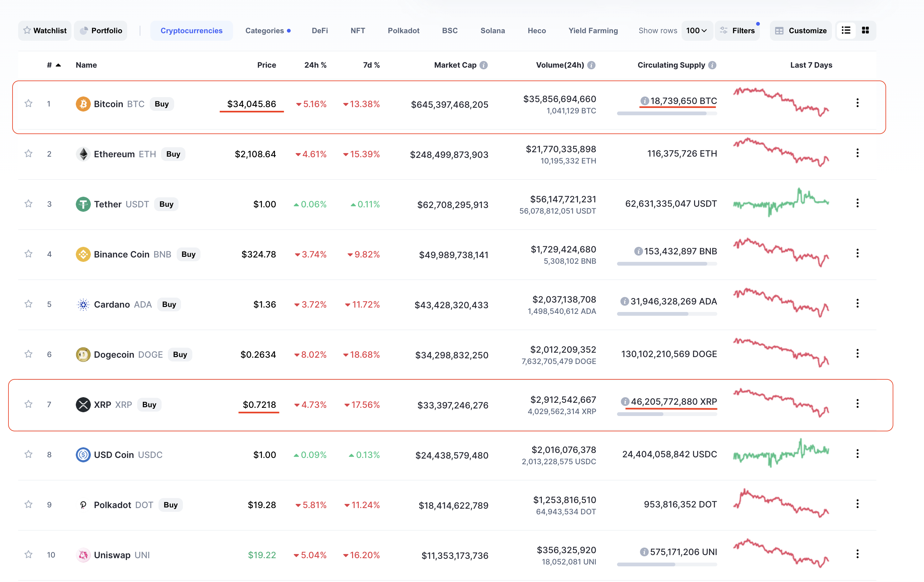The width and height of the screenshot is (924, 582).
Task: Switch to the DeFi tab
Action: pos(319,30)
